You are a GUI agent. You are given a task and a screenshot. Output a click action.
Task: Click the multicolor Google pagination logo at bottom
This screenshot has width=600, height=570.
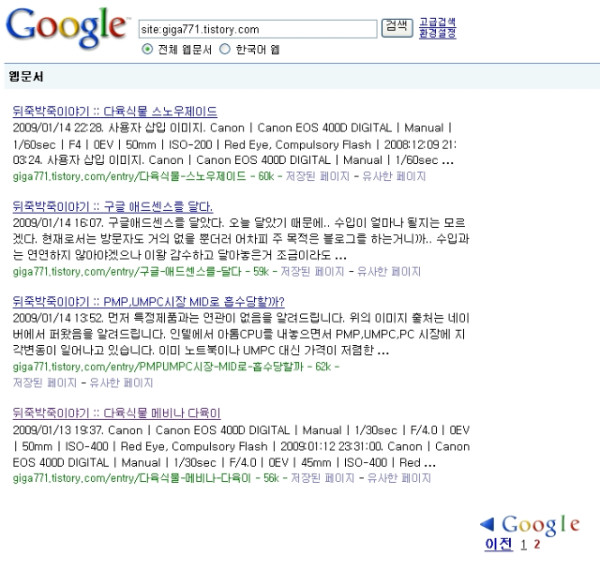click(x=540, y=525)
